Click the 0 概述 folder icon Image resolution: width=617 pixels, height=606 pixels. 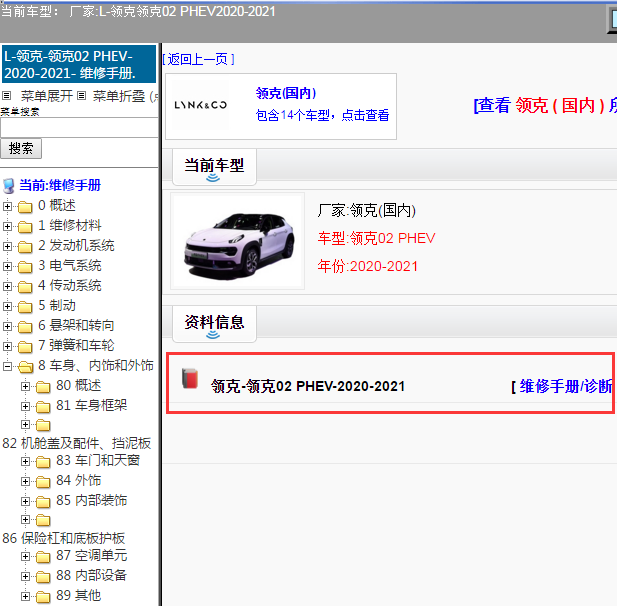25,207
